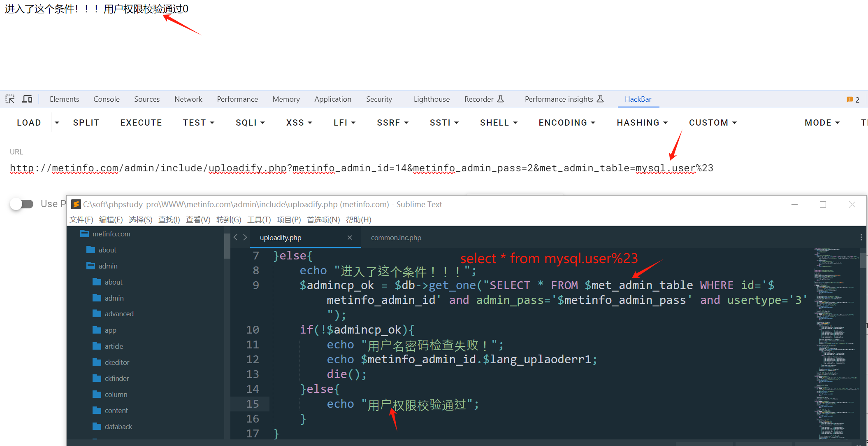
Task: Open the HASHING dropdown
Action: click(x=642, y=123)
